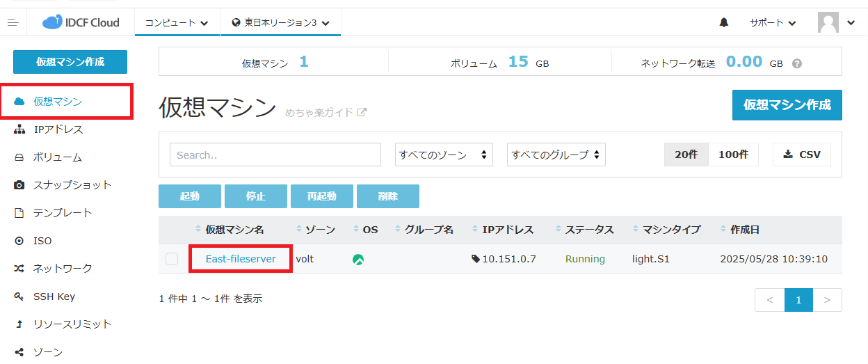Open the notification bell icon
This screenshot has height=364, width=868.
pyautogui.click(x=724, y=23)
